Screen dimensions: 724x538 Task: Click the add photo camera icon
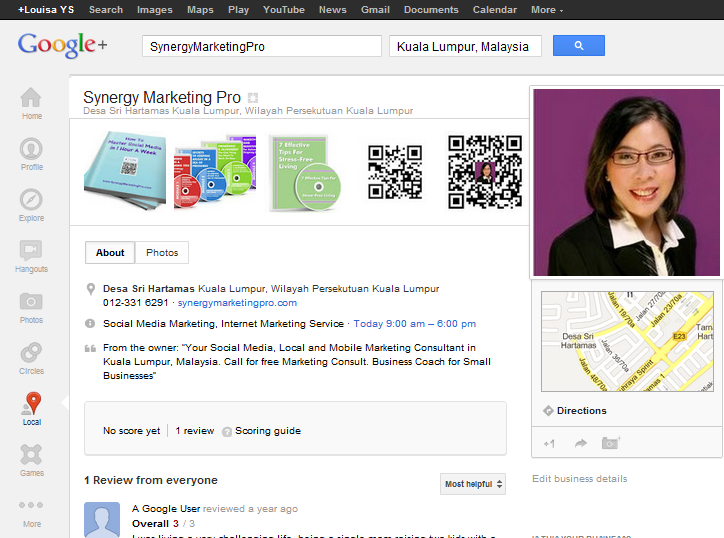tap(611, 443)
